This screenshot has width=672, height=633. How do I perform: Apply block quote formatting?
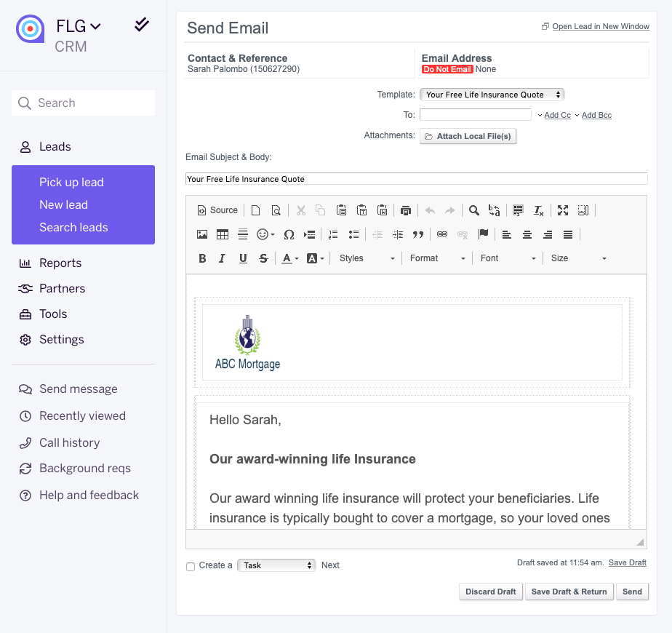click(x=418, y=234)
